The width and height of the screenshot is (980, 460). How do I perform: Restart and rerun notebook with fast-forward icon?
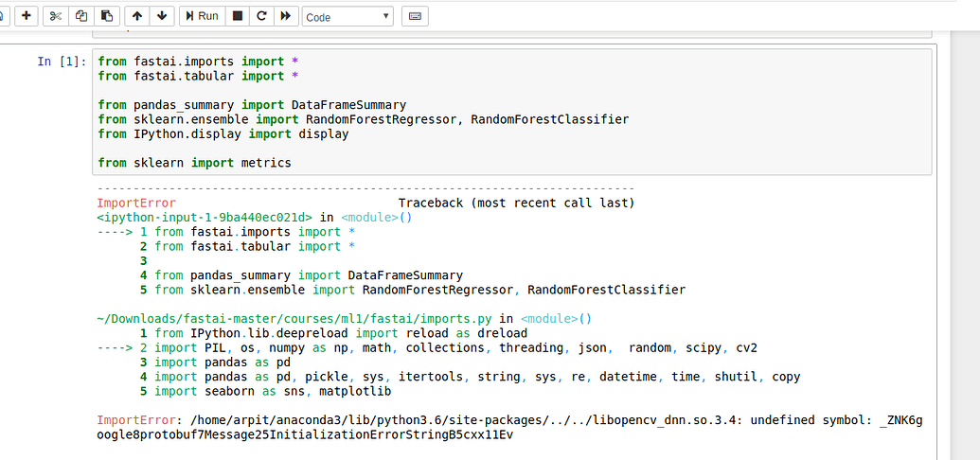(x=285, y=16)
